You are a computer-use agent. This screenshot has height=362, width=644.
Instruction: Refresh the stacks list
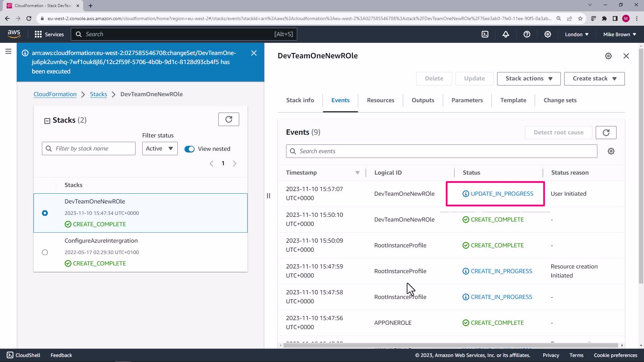[228, 119]
